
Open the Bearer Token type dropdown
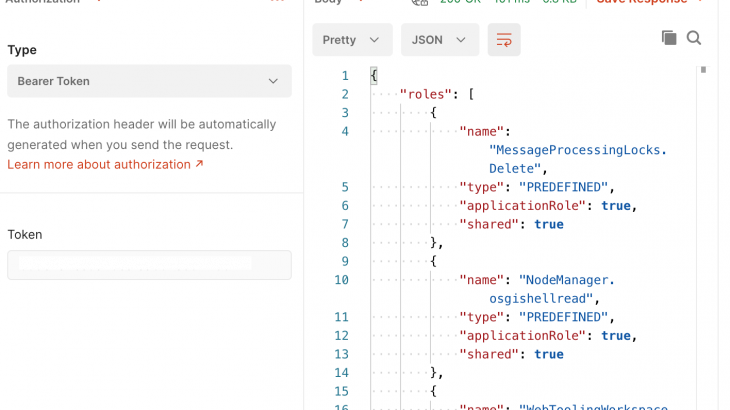[x=149, y=81]
